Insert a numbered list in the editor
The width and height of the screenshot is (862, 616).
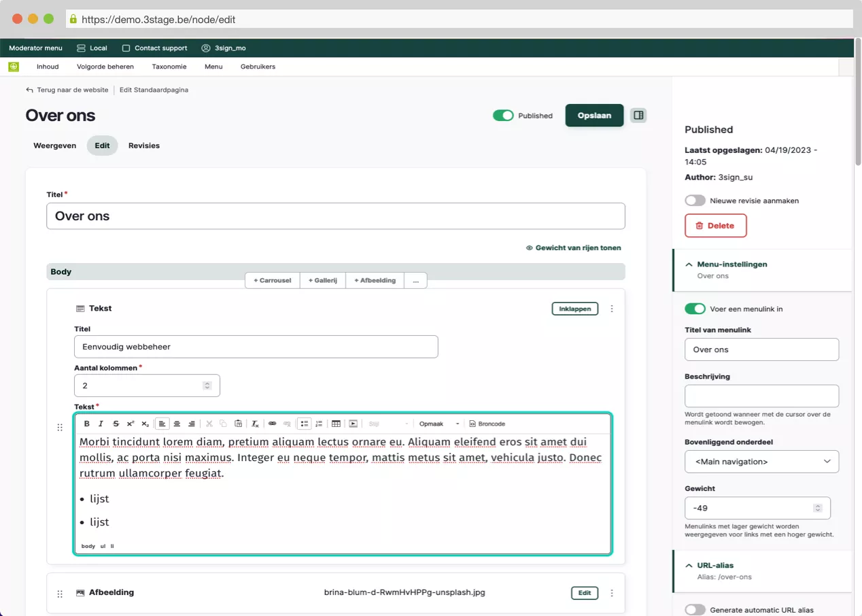(x=319, y=424)
